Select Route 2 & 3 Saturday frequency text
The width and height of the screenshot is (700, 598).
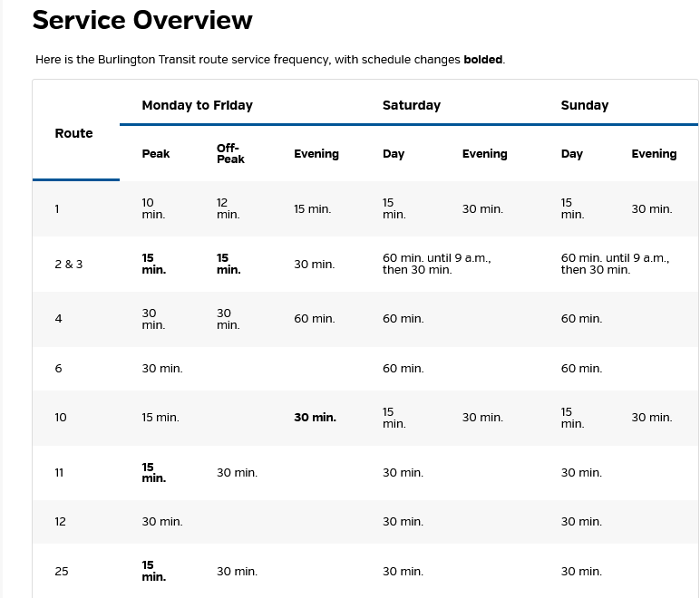pos(436,265)
